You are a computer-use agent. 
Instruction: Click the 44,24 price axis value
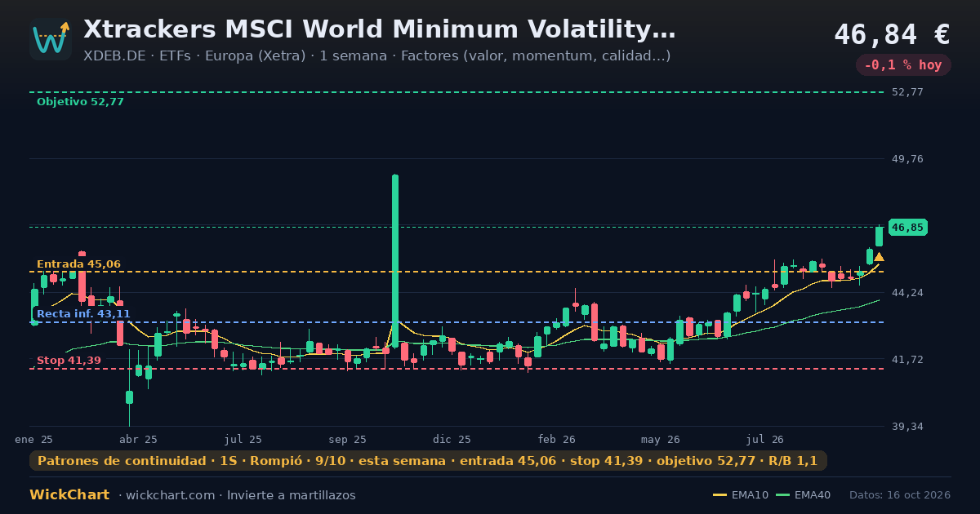point(907,293)
